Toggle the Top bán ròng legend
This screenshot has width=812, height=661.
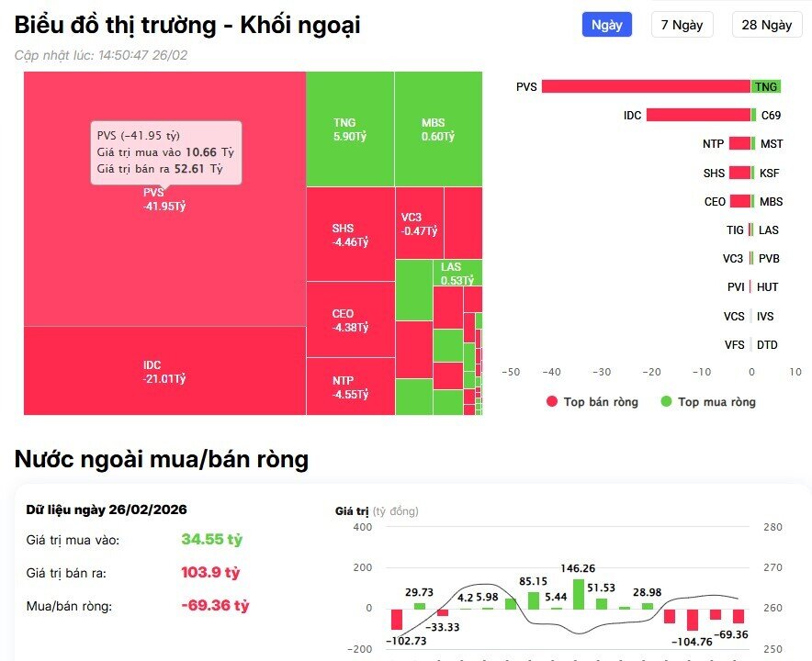click(593, 401)
